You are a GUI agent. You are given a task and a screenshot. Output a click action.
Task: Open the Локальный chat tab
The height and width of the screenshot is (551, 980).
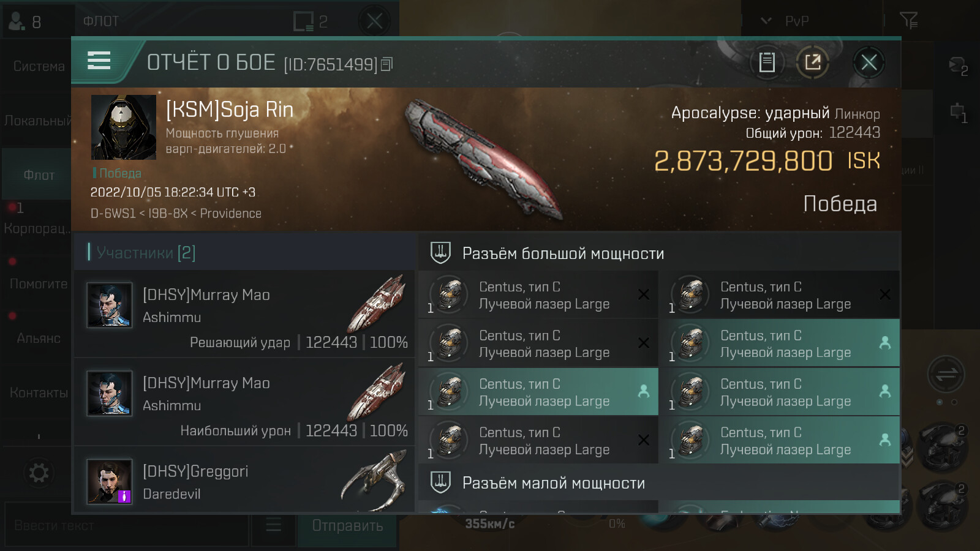(37, 121)
